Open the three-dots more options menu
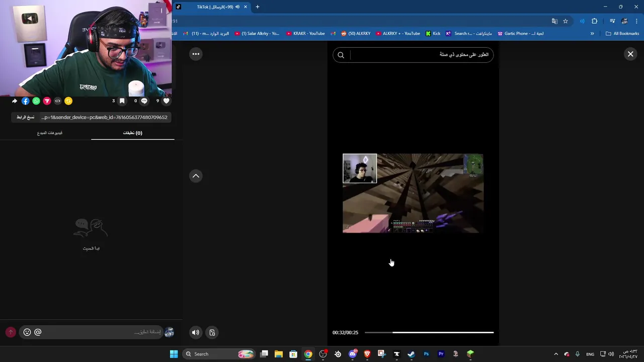The image size is (644, 362). (196, 54)
